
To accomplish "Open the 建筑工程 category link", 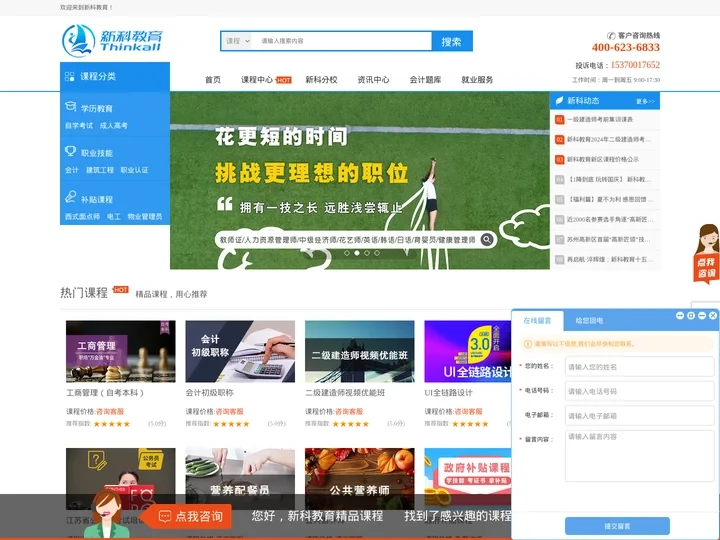I will point(100,170).
